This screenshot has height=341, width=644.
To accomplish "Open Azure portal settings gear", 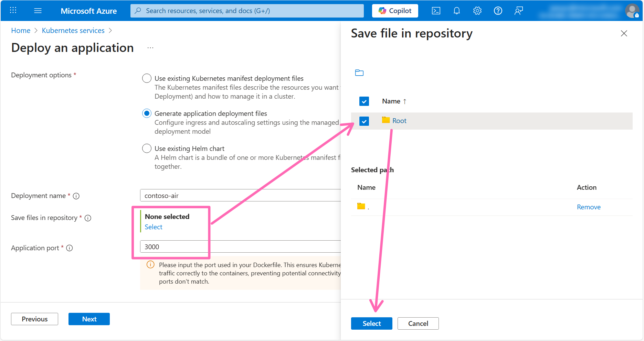I will tap(477, 11).
